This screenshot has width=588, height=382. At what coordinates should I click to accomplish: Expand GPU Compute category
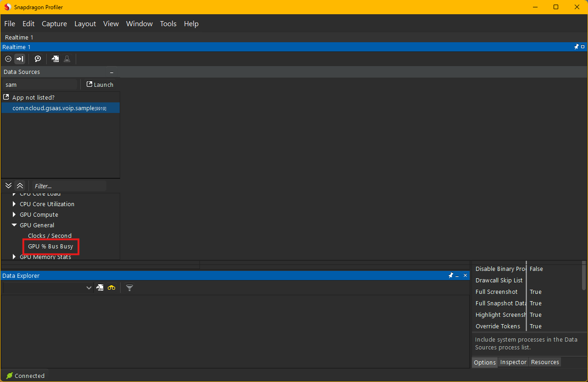coord(14,214)
